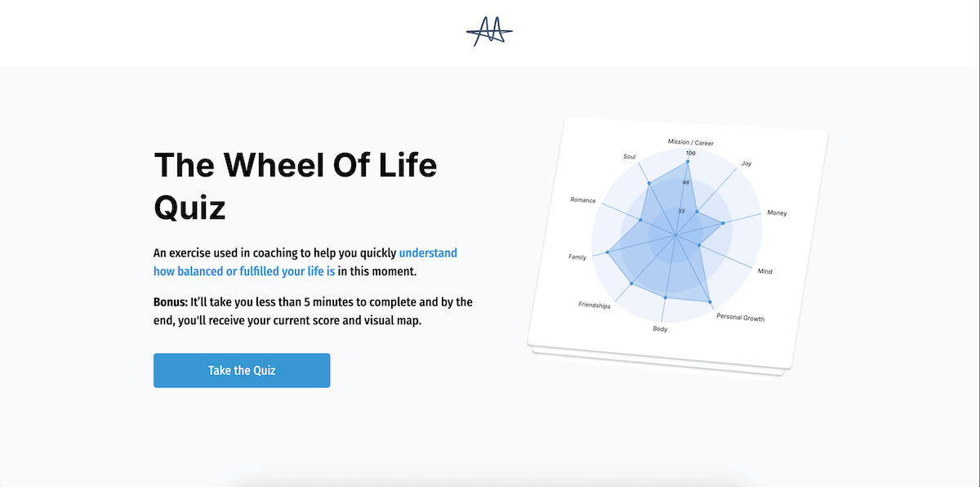
Task: Click the Friendships chart label
Action: (595, 306)
